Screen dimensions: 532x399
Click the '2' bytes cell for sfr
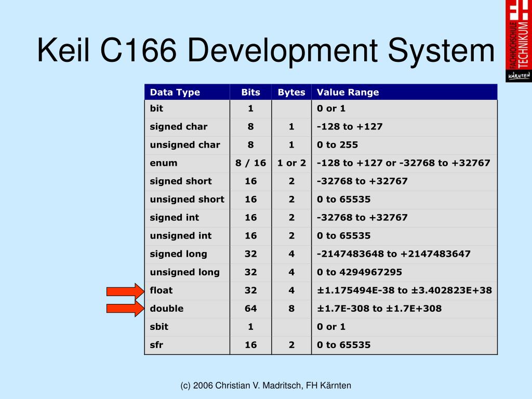tap(291, 345)
